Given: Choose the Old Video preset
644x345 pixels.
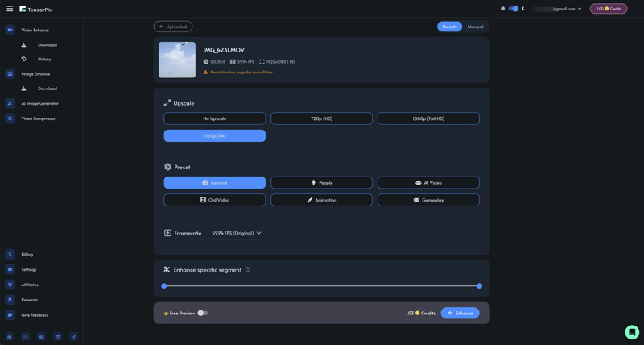Looking at the screenshot, I should (215, 200).
